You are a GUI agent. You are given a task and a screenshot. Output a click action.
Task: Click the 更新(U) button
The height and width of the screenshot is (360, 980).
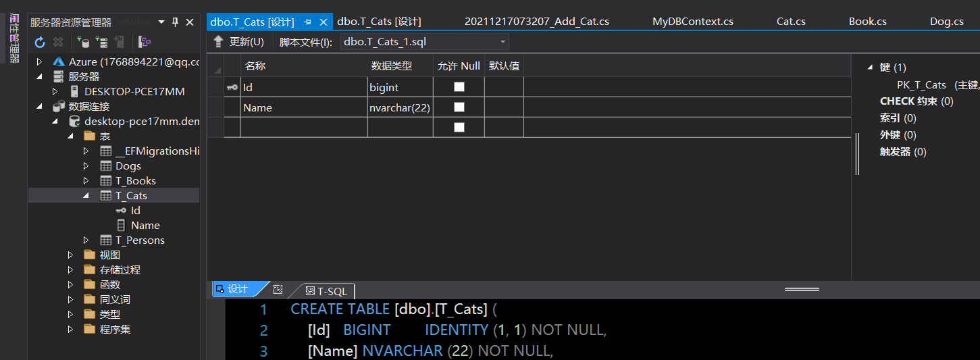pyautogui.click(x=247, y=42)
